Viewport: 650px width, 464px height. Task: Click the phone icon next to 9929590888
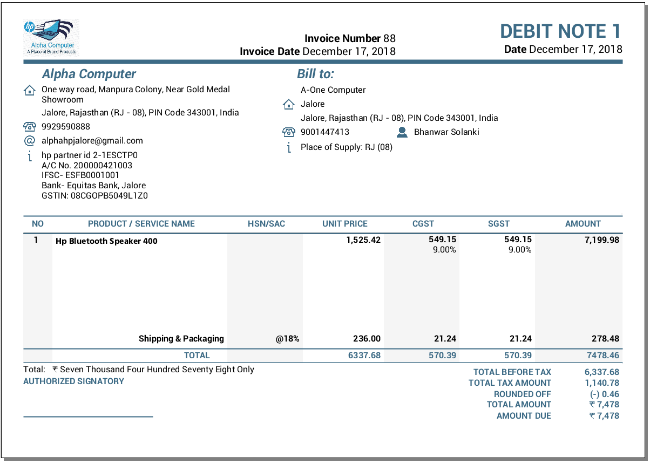(29, 127)
